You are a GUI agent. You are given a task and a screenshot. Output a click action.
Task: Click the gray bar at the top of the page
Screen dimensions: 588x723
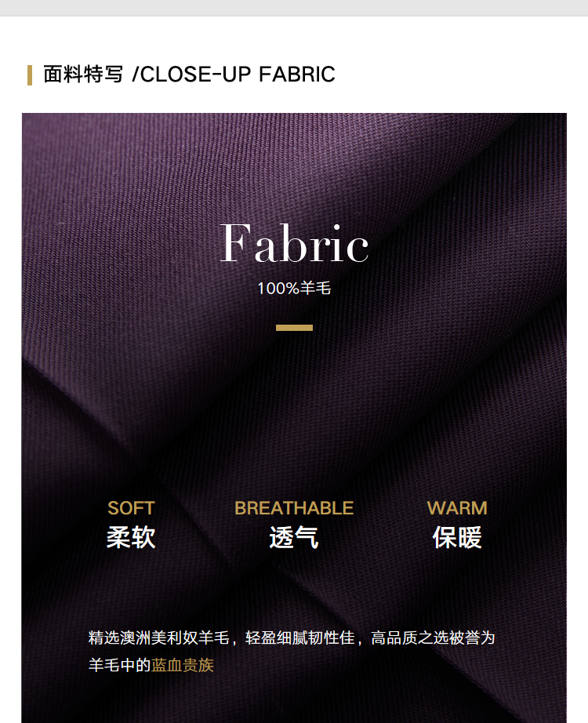[x=294, y=8]
